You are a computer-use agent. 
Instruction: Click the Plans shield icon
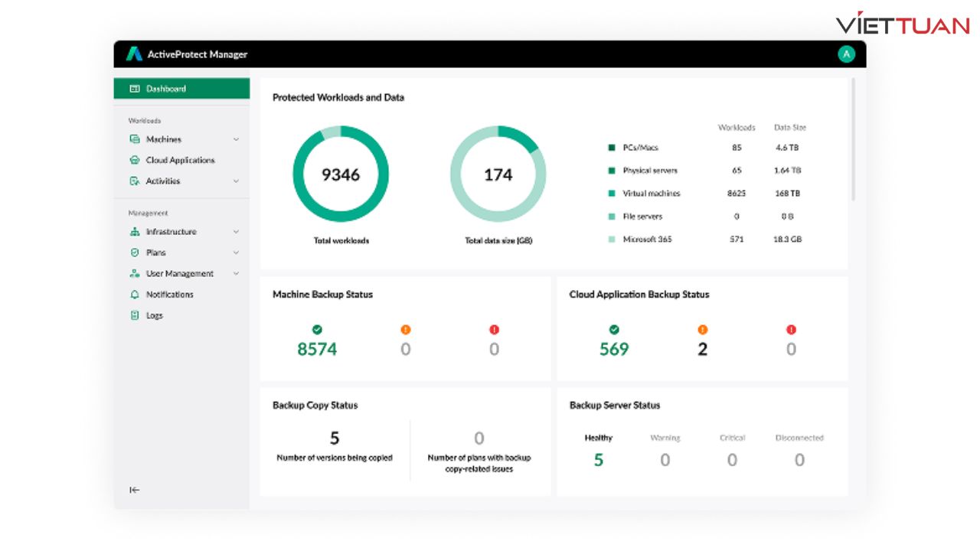[x=135, y=253]
